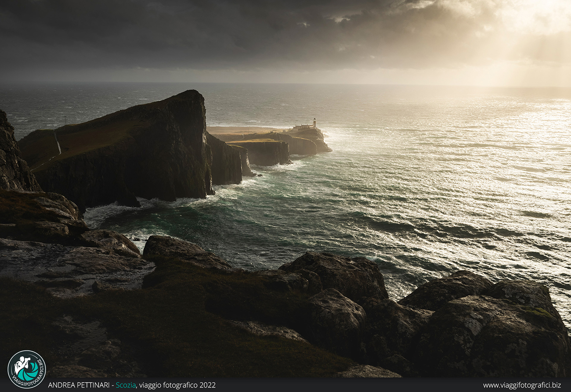Click the circular Viaggi Fotografici logo
Image resolution: width=571 pixels, height=392 pixels.
tap(27, 369)
